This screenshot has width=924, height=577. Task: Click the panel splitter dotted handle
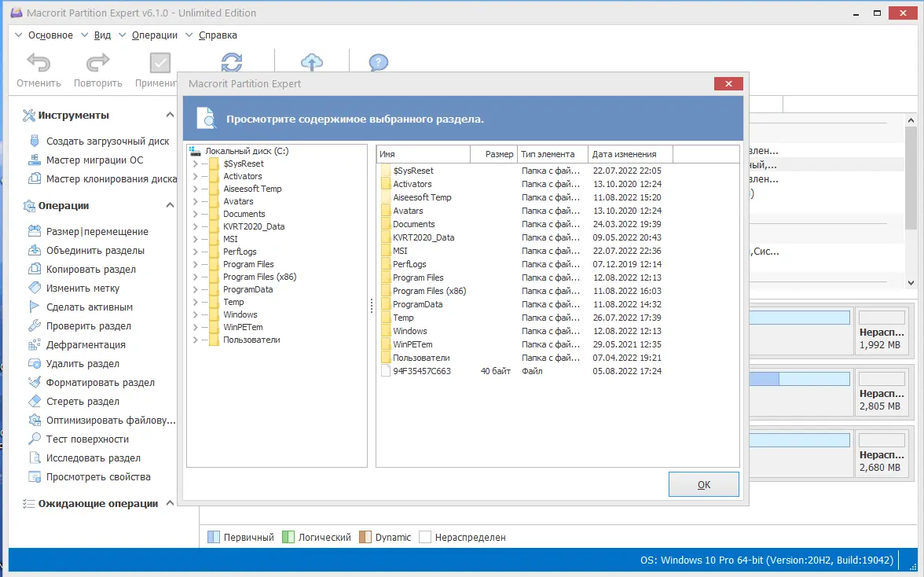point(371,305)
